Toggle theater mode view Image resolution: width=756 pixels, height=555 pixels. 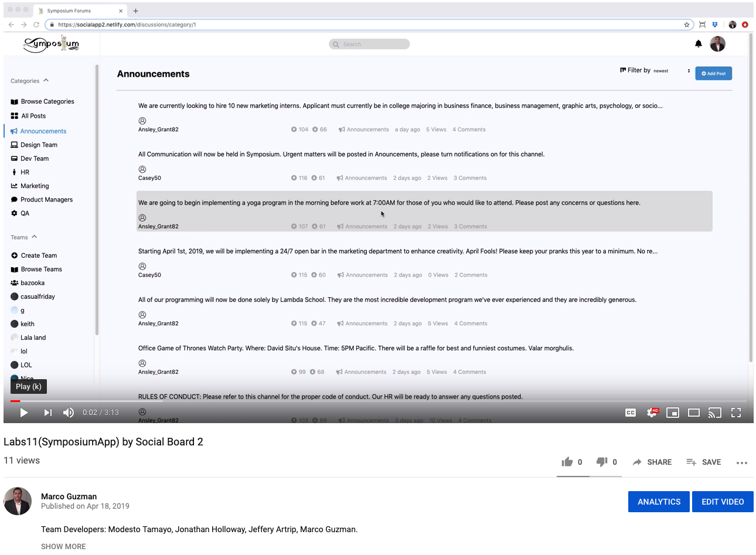694,413
